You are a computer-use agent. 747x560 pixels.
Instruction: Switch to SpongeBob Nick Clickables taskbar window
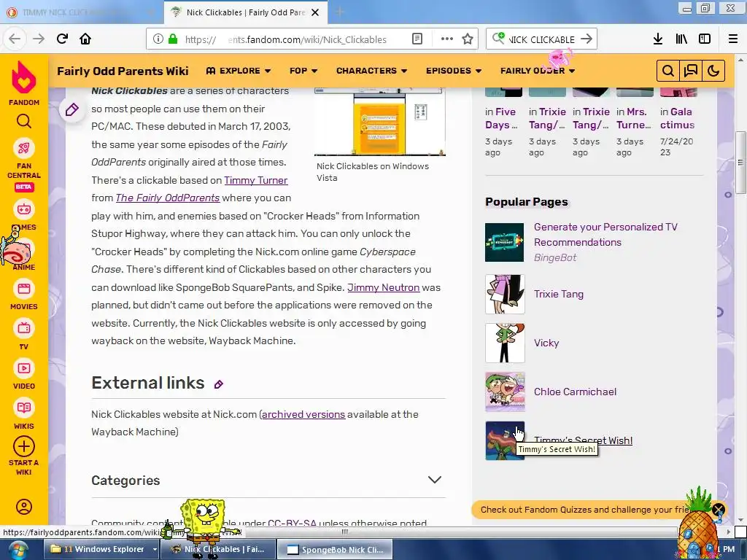[335, 550]
